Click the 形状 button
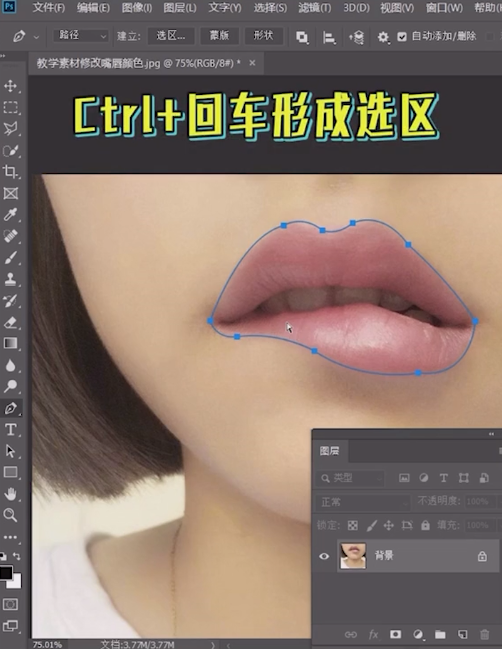This screenshot has height=649, width=502. (x=264, y=36)
